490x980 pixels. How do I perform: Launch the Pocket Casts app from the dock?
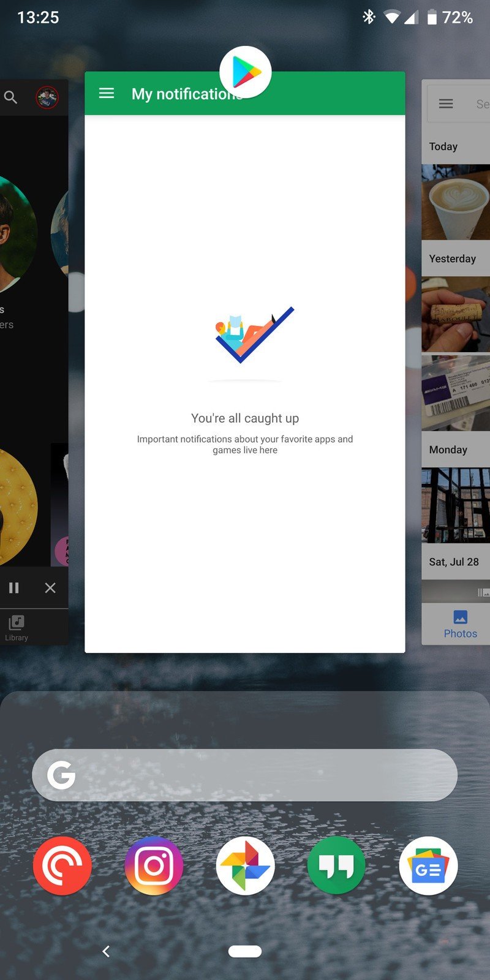tap(62, 865)
